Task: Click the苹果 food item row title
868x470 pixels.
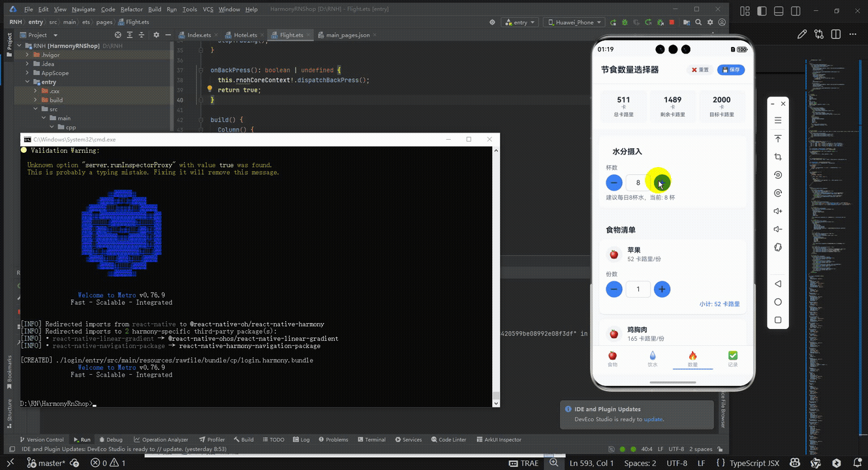Action: pos(634,250)
